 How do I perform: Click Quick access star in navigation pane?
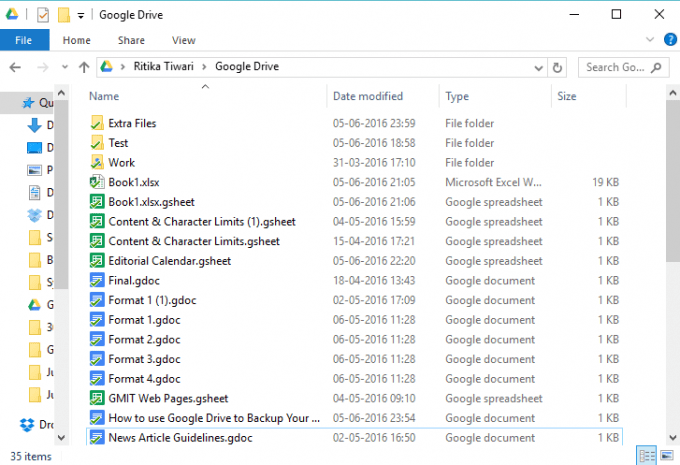click(x=28, y=103)
